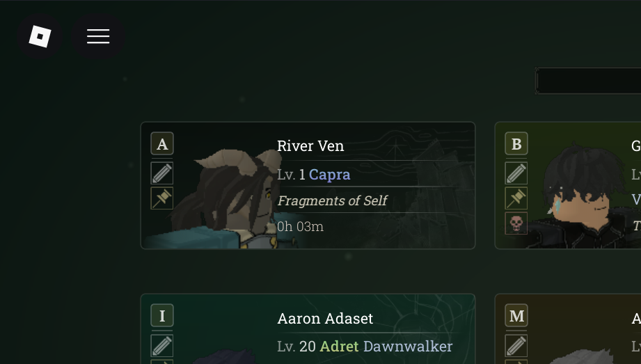This screenshot has height=364, width=641.
Task: Click the pencil icon on slot B
Action: (516, 173)
